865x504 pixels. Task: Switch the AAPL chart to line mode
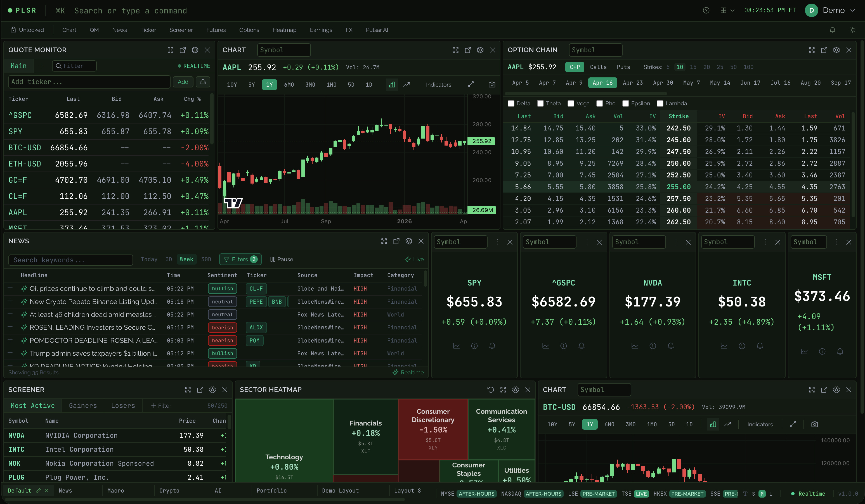[407, 84]
